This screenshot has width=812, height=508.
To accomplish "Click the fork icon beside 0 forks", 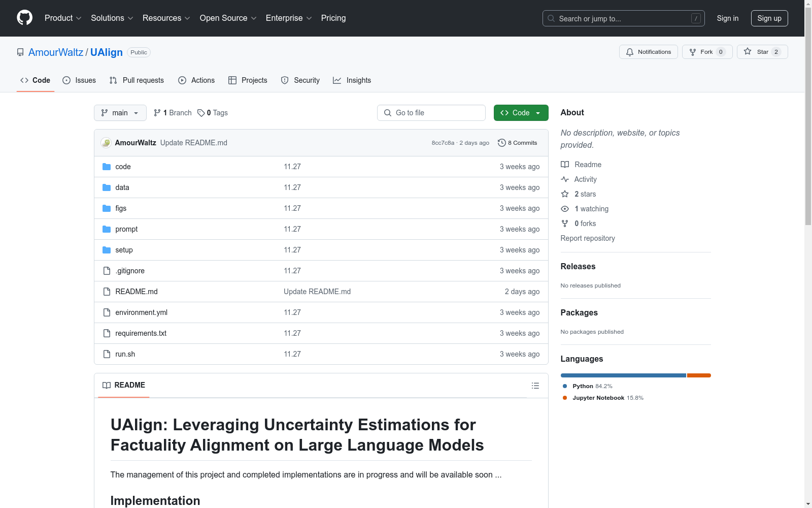I will coord(565,224).
